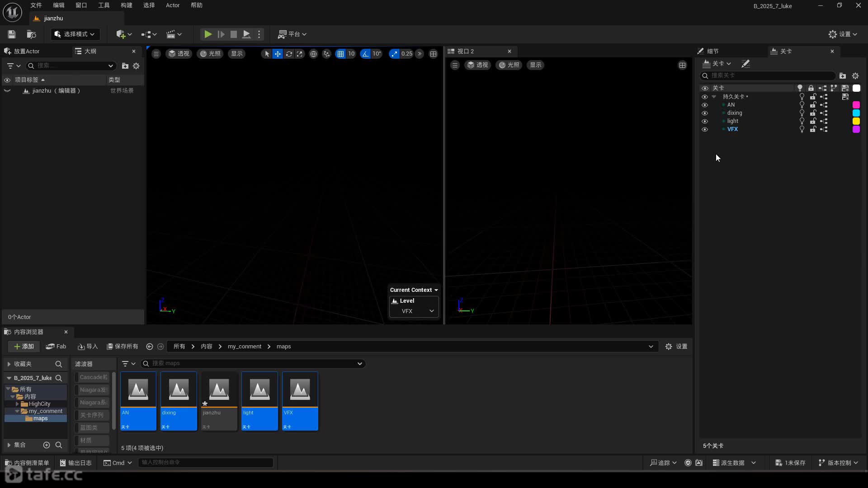This screenshot has width=868, height=488.
Task: Switch to the Place Actors tab
Action: tap(27, 51)
